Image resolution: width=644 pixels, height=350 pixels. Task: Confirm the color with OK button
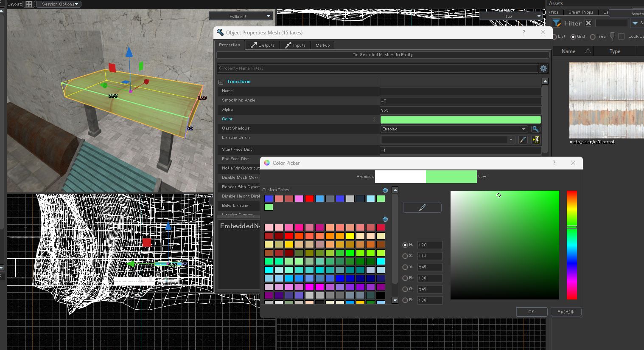(x=531, y=312)
